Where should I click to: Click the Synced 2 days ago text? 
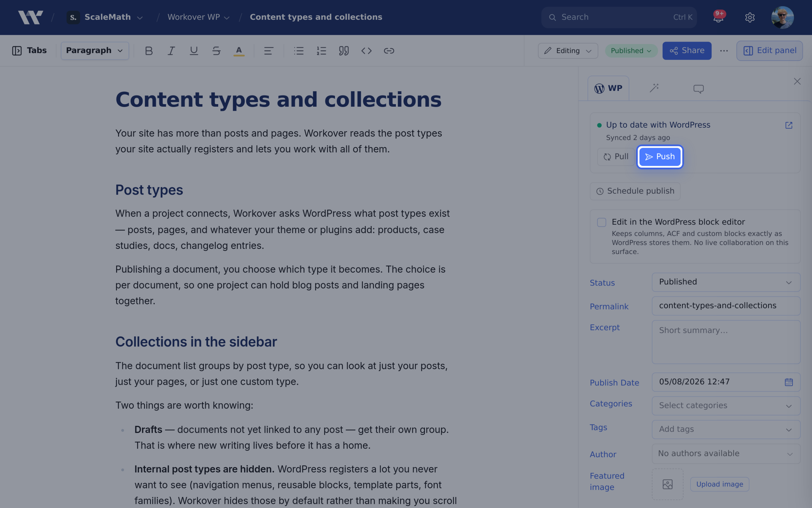coord(638,138)
